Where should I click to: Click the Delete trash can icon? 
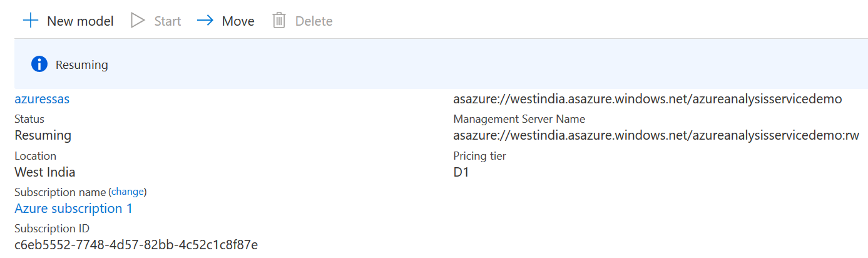279,21
